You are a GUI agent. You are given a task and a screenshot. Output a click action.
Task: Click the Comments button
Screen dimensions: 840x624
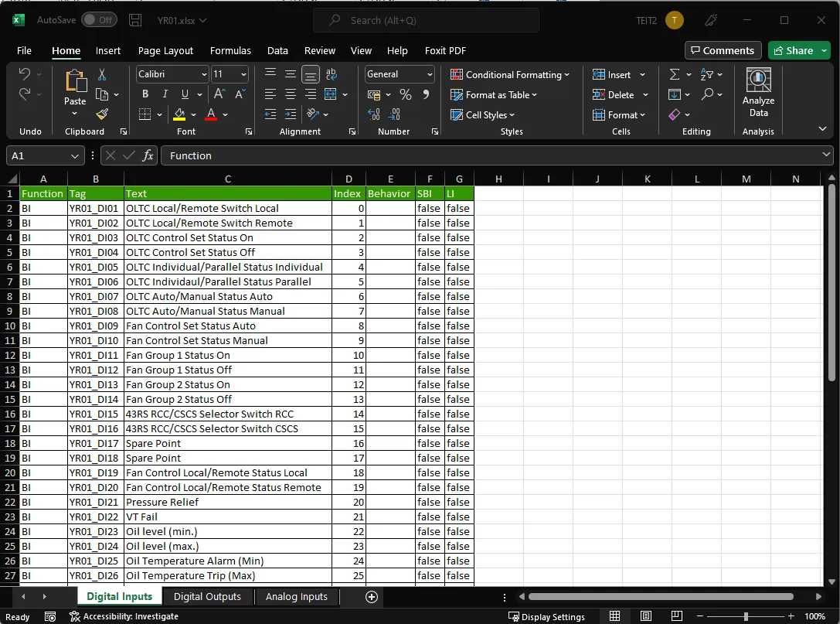click(x=723, y=50)
